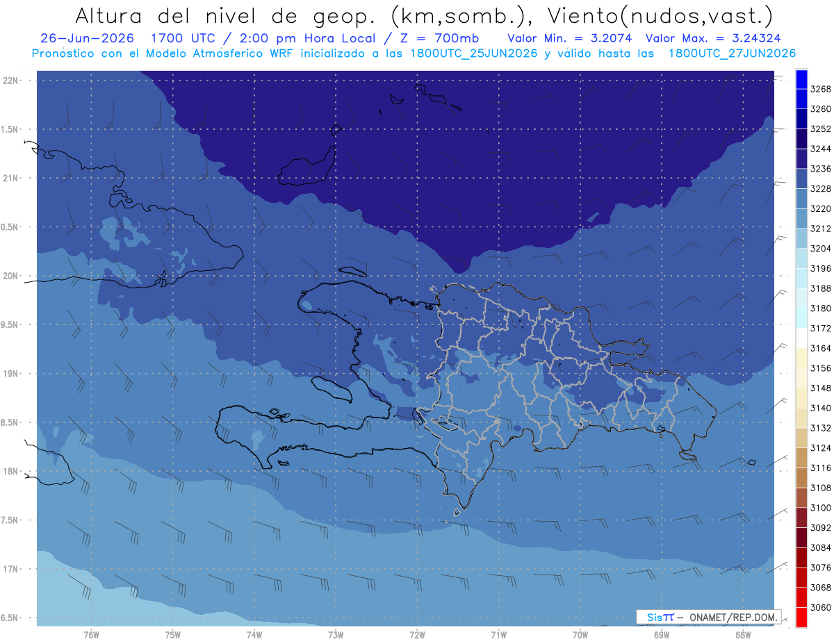834x644 pixels.
Task: Click the 20N latitude label
Action: [x=11, y=276]
